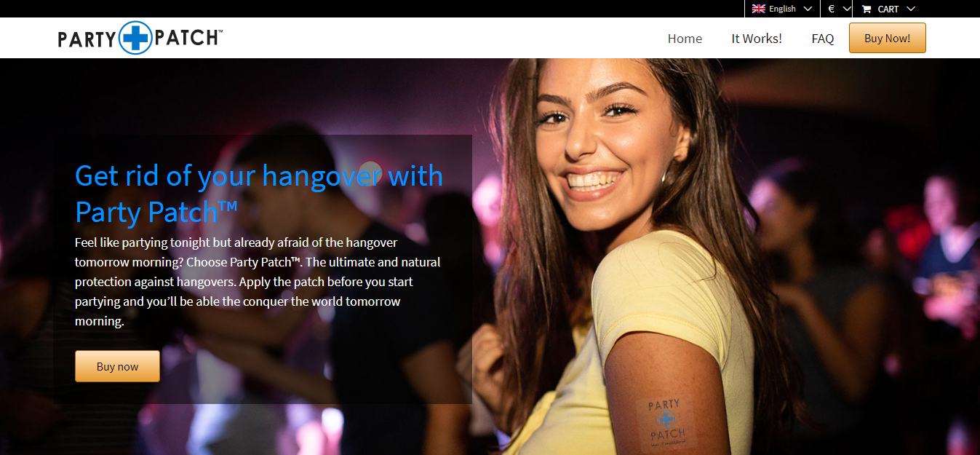
Task: Click the UK flag icon
Action: point(759,9)
